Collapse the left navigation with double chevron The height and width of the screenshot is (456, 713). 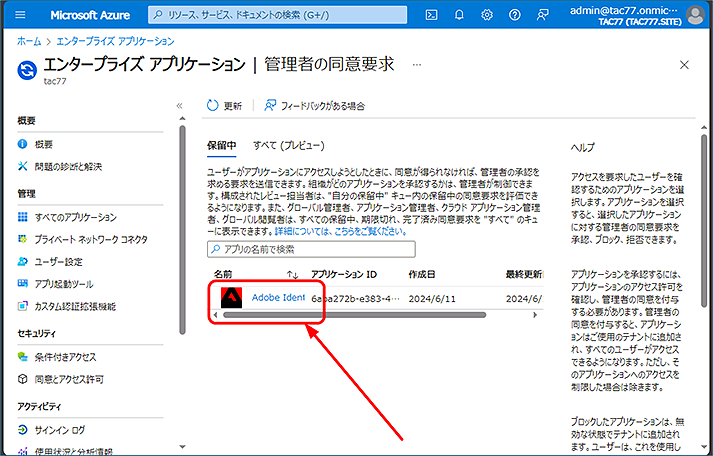(180, 106)
